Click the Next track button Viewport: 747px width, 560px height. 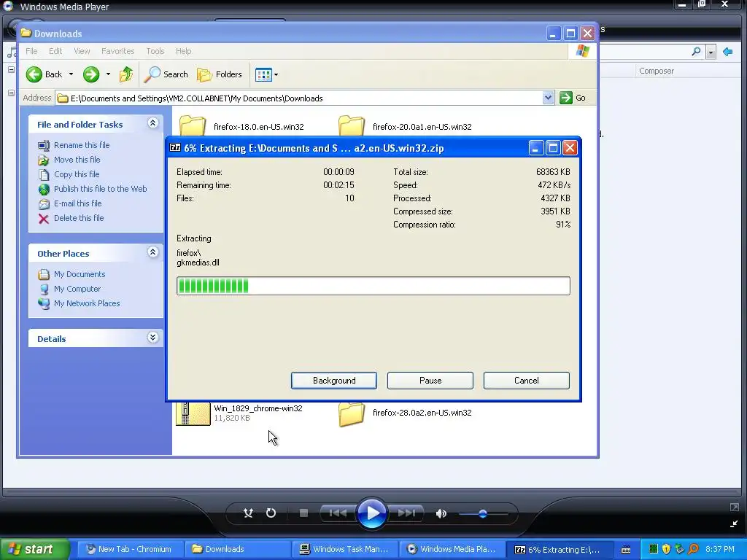coord(406,513)
